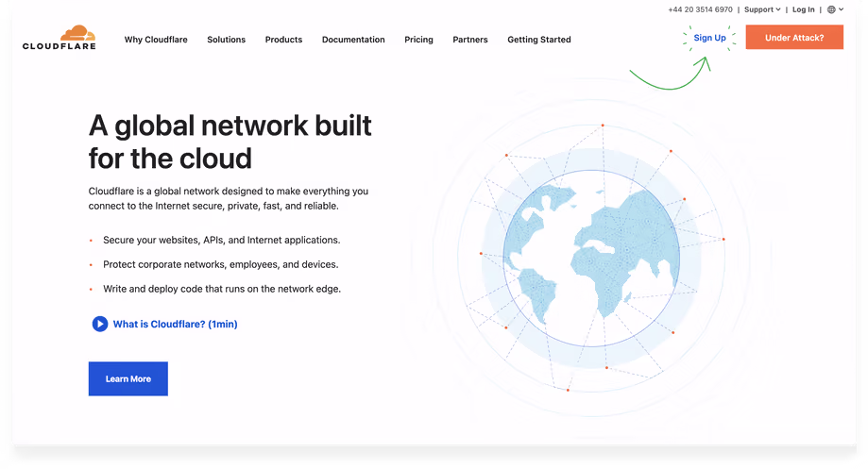Click the world map globe illustration
The width and height of the screenshot is (868, 469).
click(x=589, y=255)
